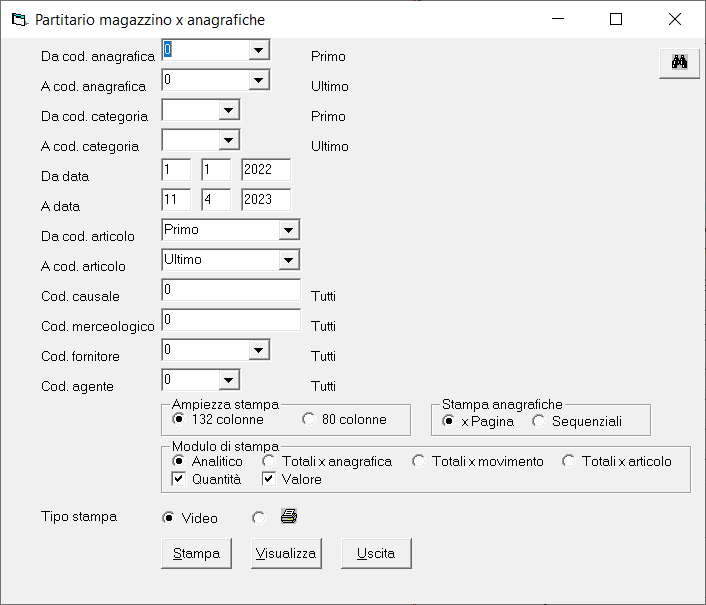Expand the A cod. categoria dropdown
Screen dimensions: 706x605
229,140
